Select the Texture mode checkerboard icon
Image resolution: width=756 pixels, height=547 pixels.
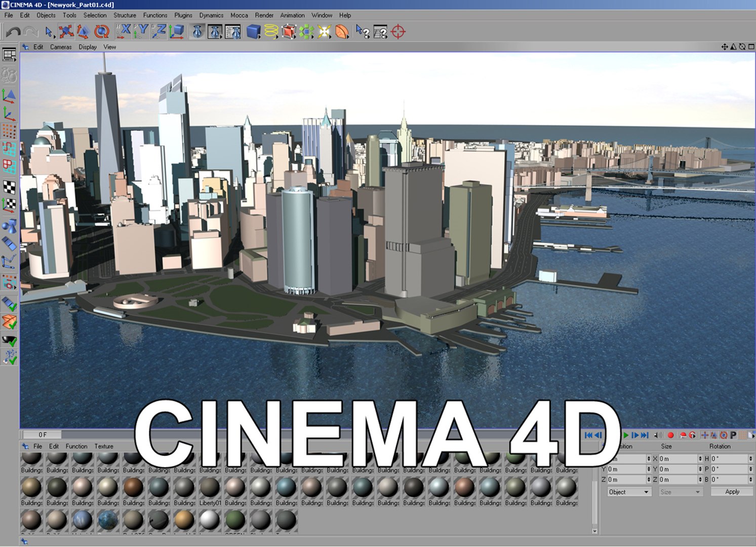(x=9, y=186)
